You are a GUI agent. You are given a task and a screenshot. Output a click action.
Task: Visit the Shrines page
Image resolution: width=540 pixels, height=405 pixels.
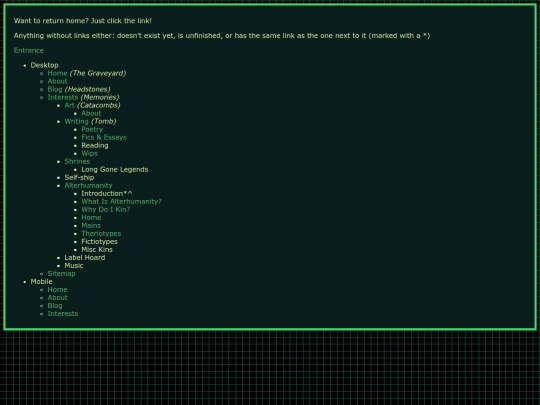(77, 162)
